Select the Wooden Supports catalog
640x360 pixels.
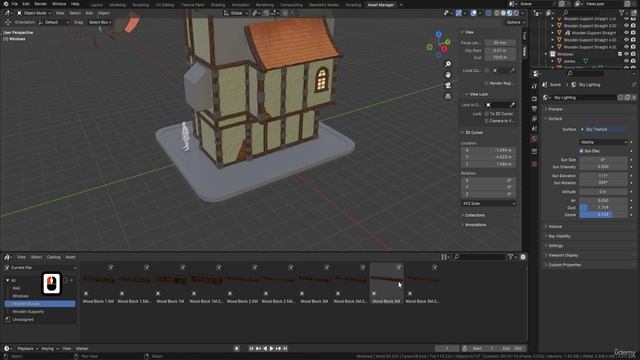pos(28,312)
